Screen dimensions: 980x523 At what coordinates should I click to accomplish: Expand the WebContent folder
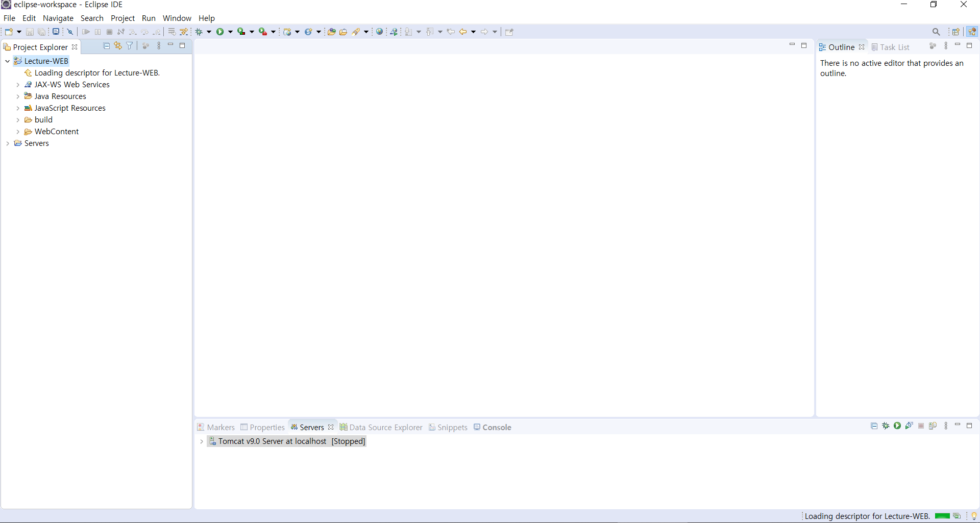(18, 132)
